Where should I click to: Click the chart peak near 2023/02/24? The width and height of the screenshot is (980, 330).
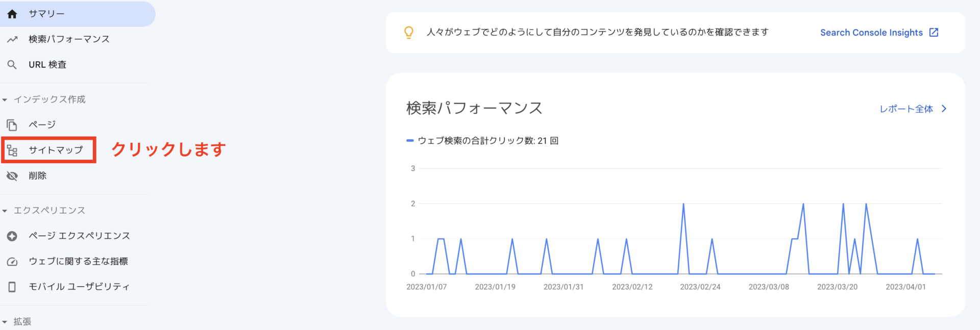[683, 204]
